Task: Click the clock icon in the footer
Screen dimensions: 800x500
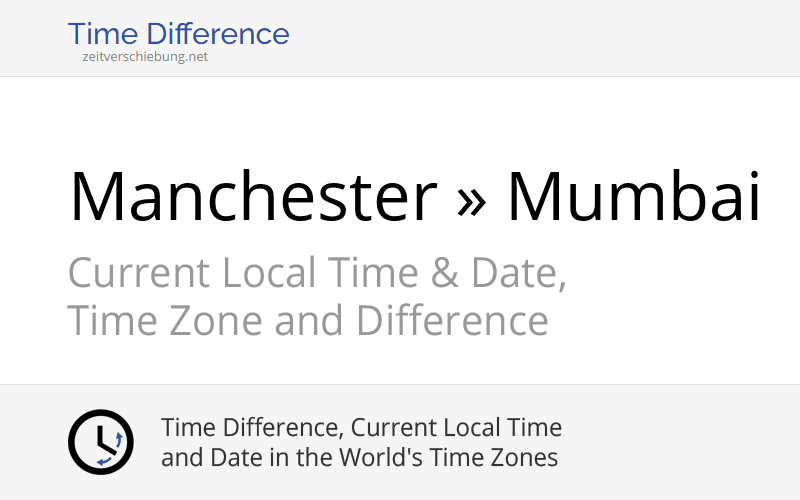Action: point(100,442)
